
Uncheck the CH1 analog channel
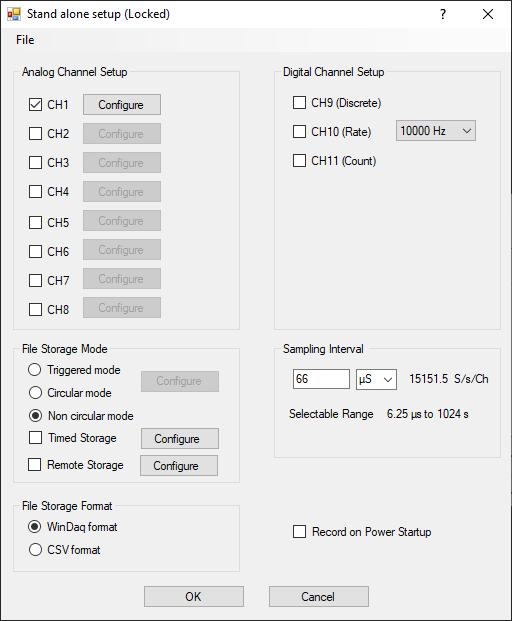(35, 105)
